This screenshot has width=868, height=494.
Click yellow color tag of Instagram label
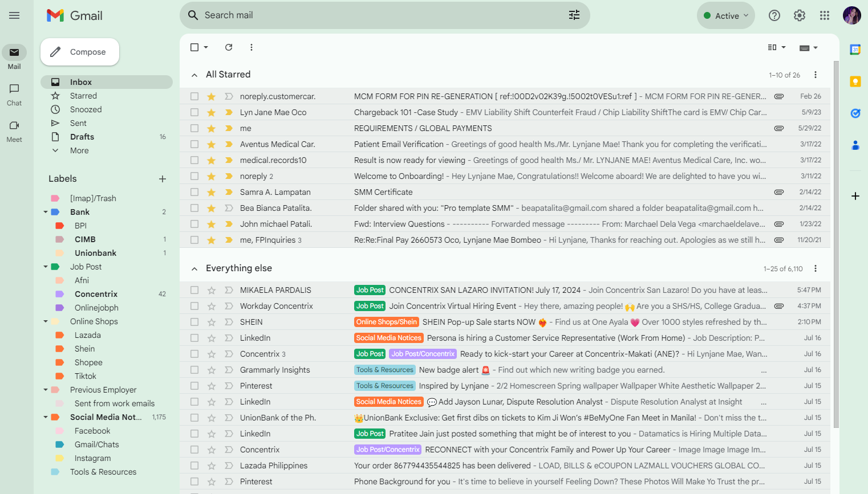[x=59, y=458]
